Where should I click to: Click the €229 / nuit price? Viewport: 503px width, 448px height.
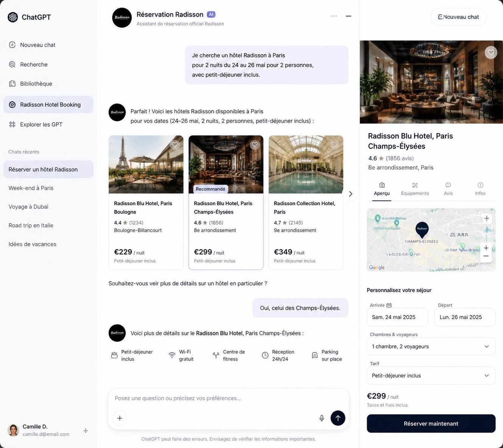129,252
